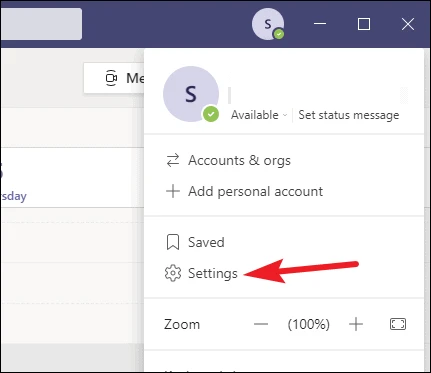This screenshot has width=431, height=373.
Task: Click the large S profile picture in the menu
Action: click(x=191, y=94)
